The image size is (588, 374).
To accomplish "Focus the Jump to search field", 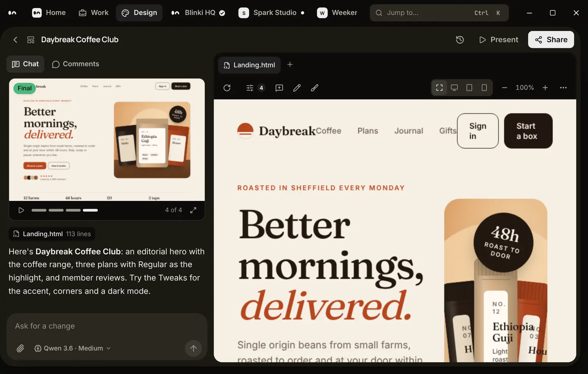I will pyautogui.click(x=439, y=13).
